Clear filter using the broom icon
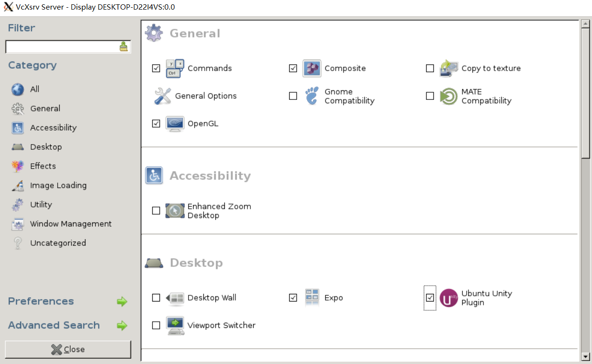This screenshot has height=364, width=592. 124,47
